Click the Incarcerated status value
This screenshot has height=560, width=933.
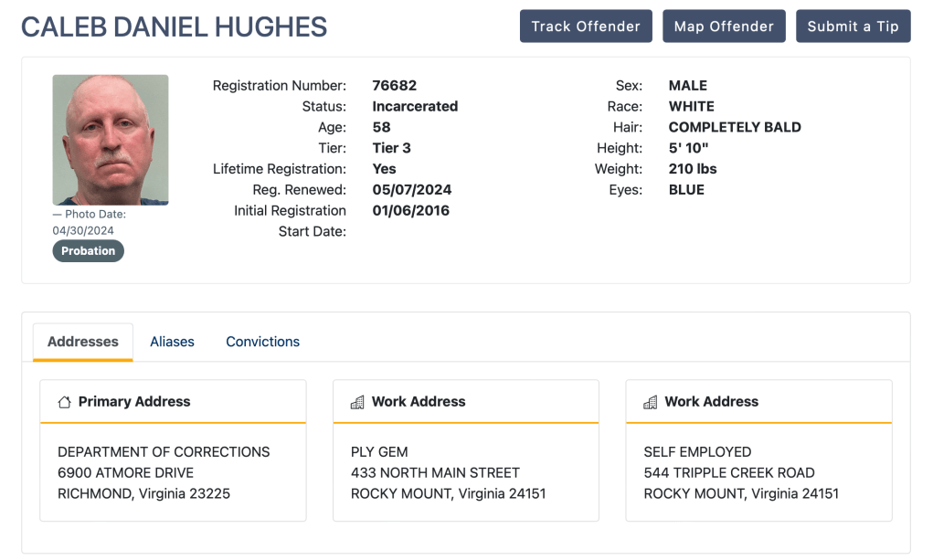point(415,107)
